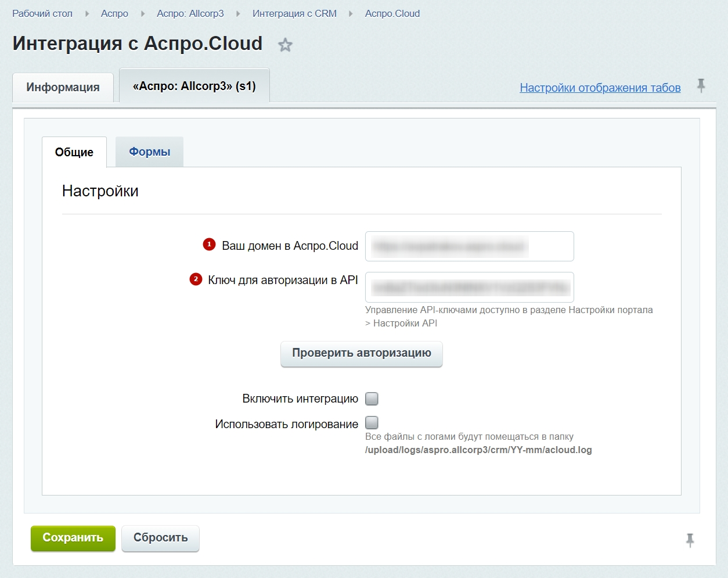Focus the 'Ваш домен в Аспро.Cloud' field
The width and height of the screenshot is (728, 578).
(x=470, y=246)
